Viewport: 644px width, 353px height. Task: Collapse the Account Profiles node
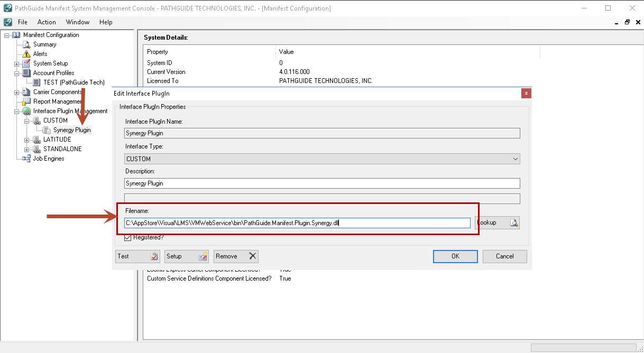click(17, 73)
